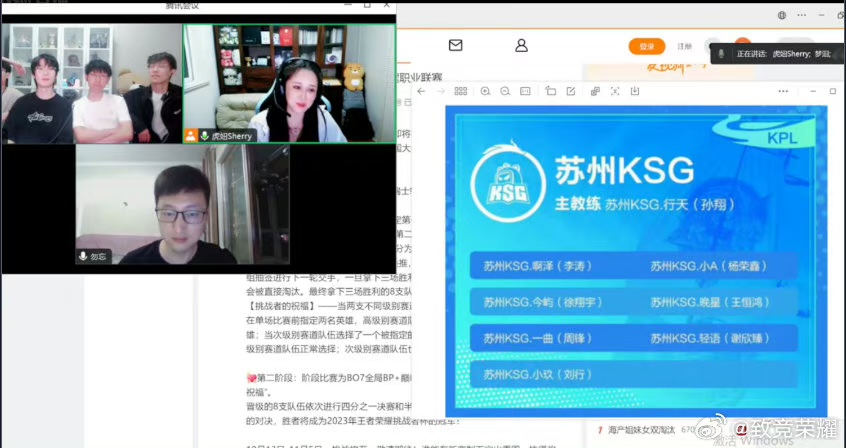846x448 pixels.
Task: Select the 勿忘 participant video tile
Action: (182, 204)
